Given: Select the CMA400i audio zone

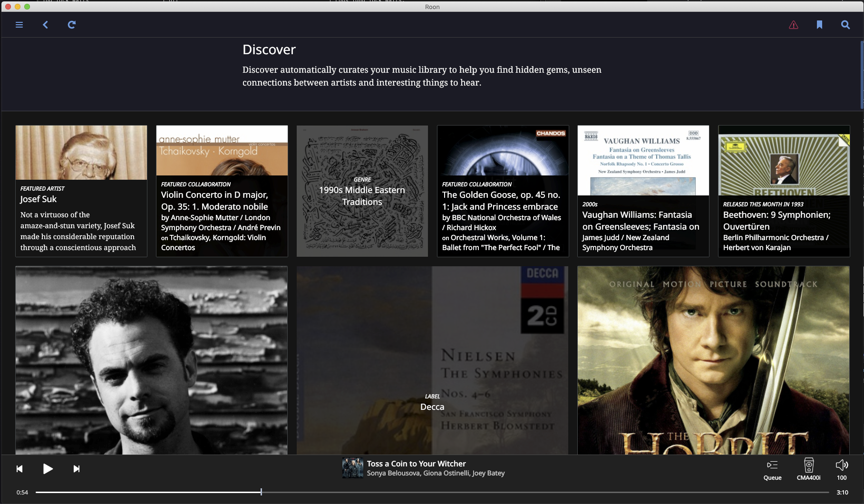Looking at the screenshot, I should pos(808,469).
